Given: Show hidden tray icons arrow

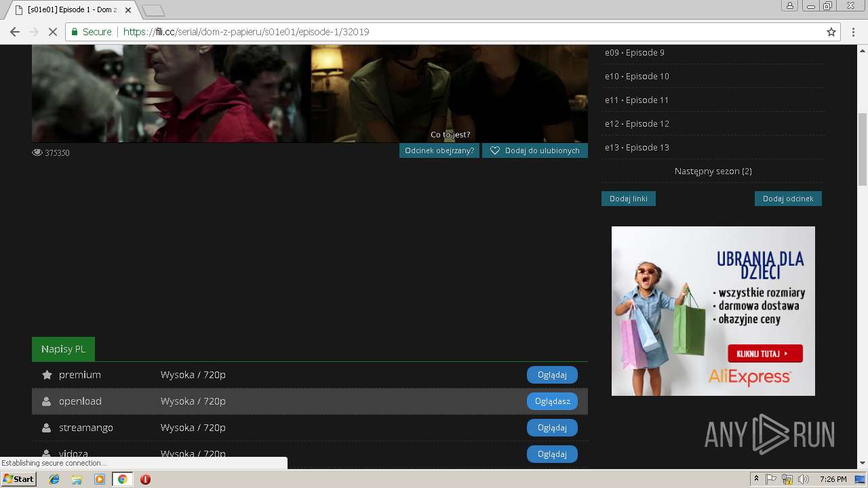Looking at the screenshot, I should (757, 479).
